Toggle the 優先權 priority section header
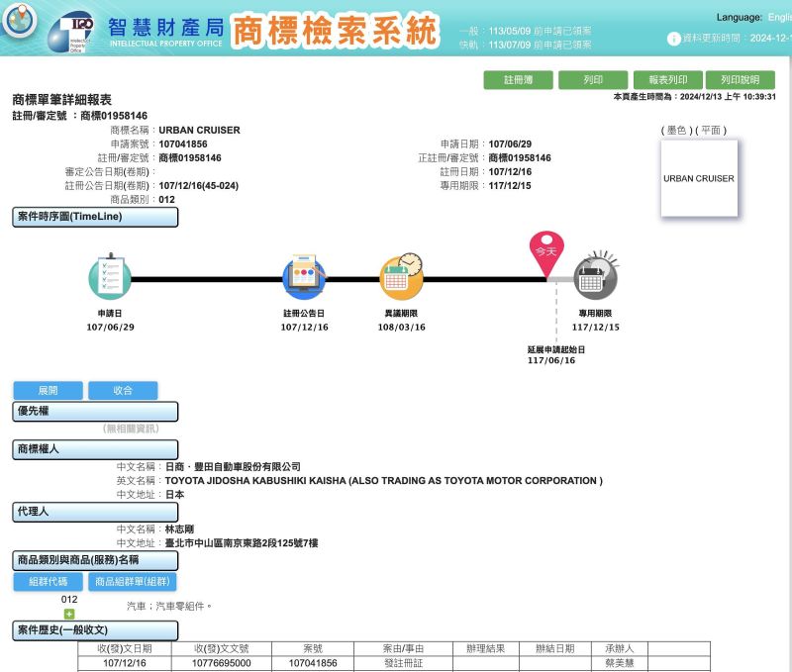The image size is (792, 672). (x=95, y=412)
